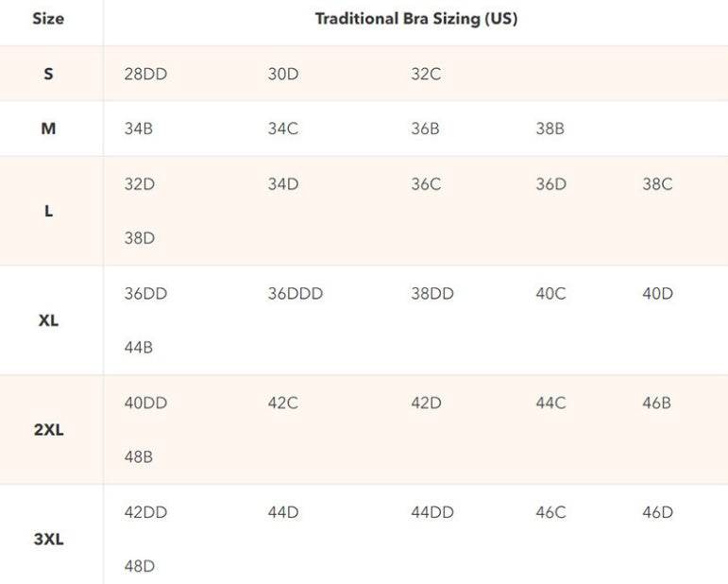Select the 3XL size row label
This screenshot has width=728, height=584.
click(48, 540)
